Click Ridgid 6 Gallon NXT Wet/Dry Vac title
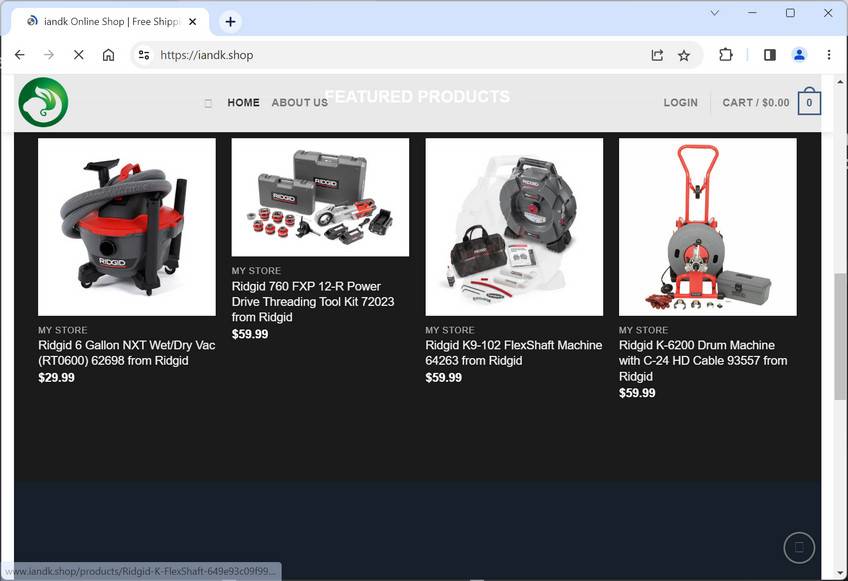The height and width of the screenshot is (581, 848). pos(127,353)
